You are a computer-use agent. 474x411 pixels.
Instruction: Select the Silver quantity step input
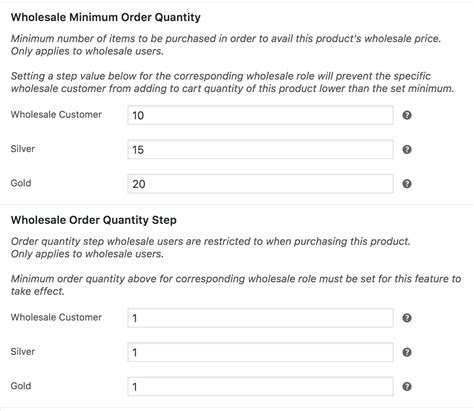click(x=260, y=352)
